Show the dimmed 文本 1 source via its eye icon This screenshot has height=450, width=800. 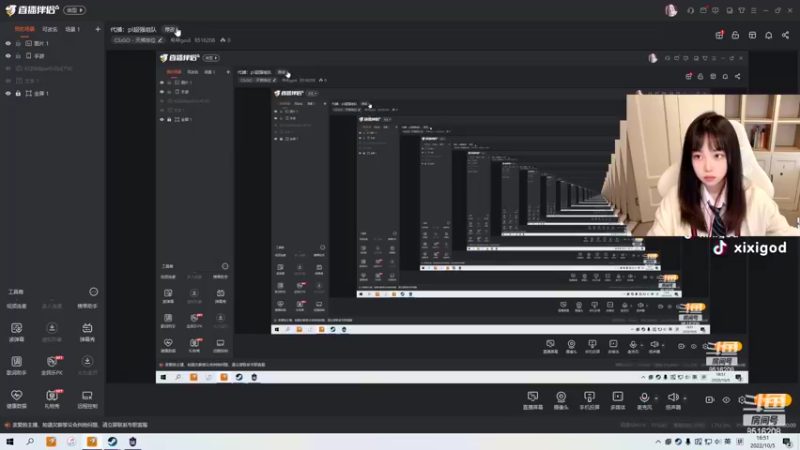tap(8, 81)
